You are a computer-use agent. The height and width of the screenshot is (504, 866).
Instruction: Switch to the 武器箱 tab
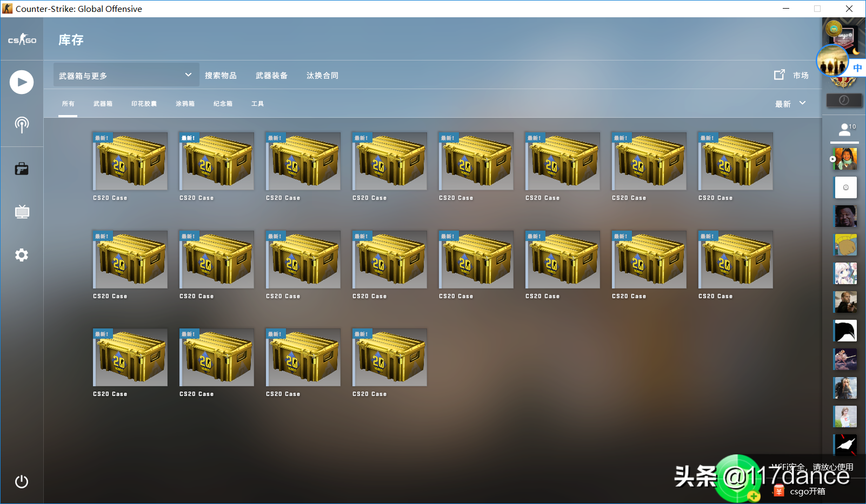103,103
